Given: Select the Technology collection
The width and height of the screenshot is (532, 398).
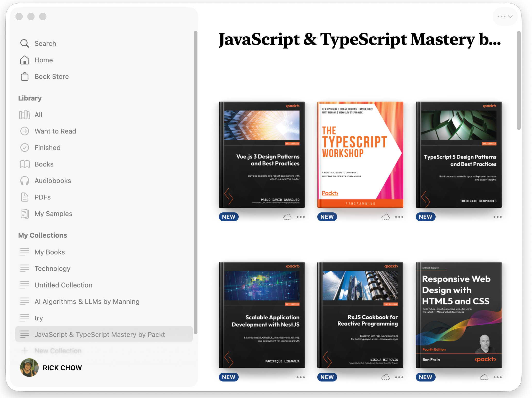Looking at the screenshot, I should [x=52, y=269].
